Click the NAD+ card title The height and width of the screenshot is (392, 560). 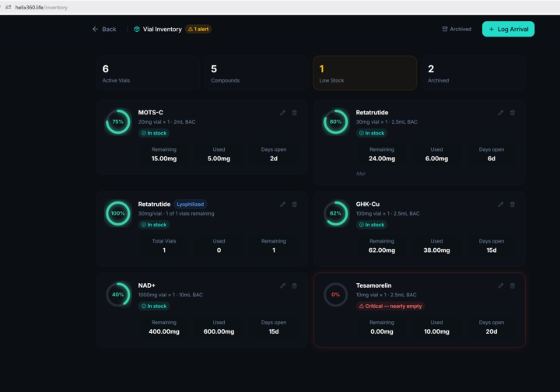147,285
